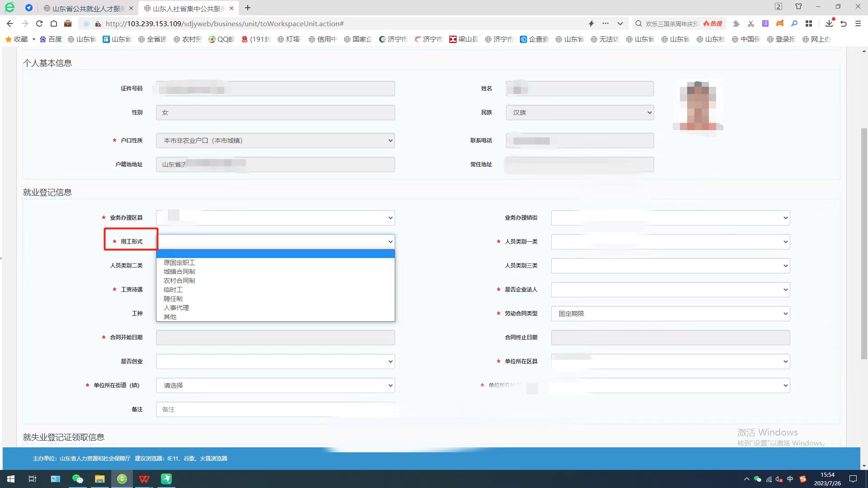Open the 人员类别三类 dropdown

click(x=670, y=266)
